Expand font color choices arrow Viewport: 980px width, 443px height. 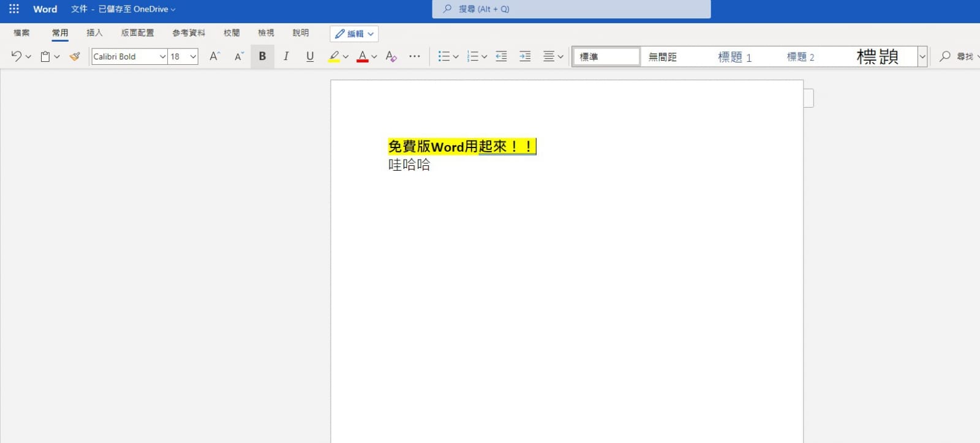(374, 57)
